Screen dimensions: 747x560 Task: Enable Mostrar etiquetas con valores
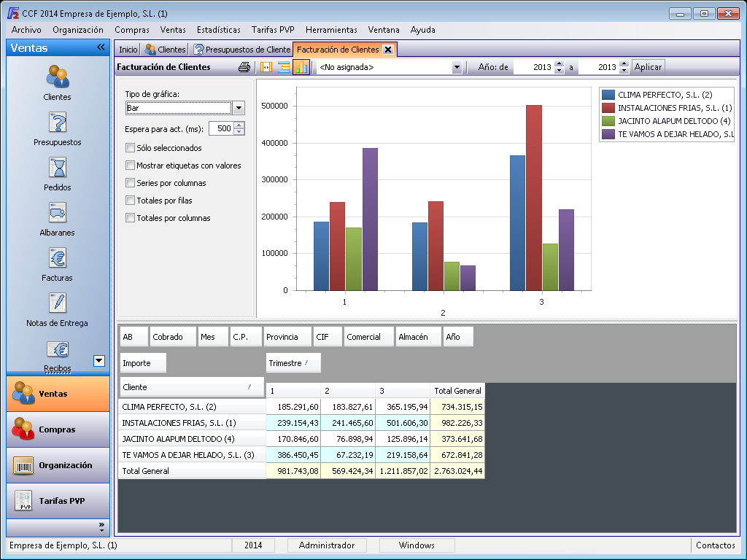click(x=130, y=166)
